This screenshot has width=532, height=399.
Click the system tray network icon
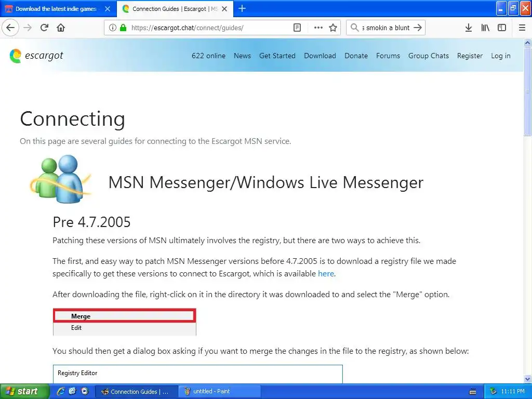coord(493,391)
